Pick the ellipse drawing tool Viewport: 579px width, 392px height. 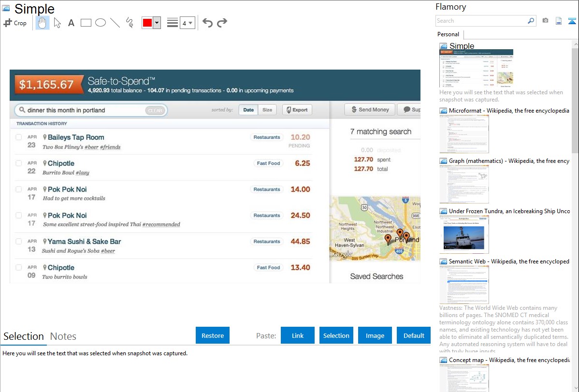tap(101, 23)
